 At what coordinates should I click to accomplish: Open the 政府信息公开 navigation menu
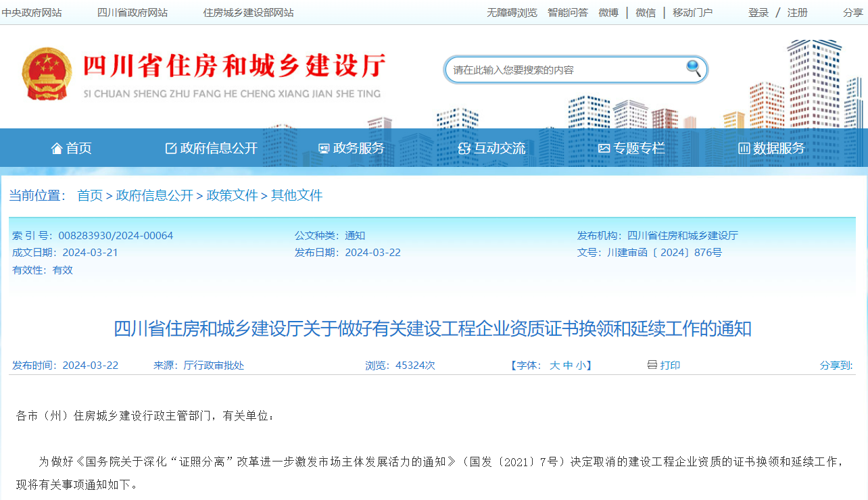click(x=212, y=148)
